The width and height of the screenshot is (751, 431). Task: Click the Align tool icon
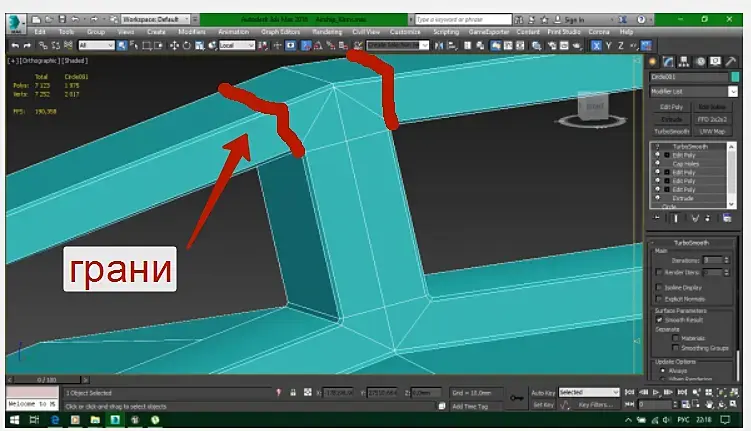tap(452, 45)
